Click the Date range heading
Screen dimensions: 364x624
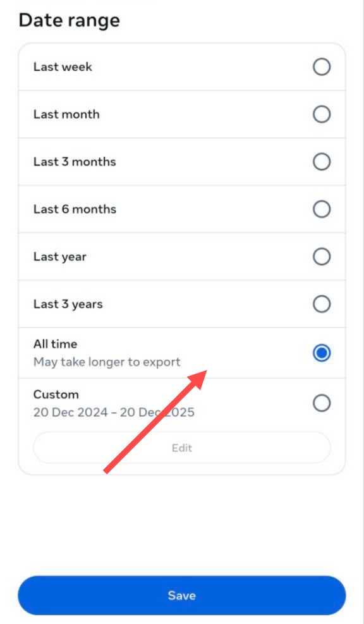coord(65,20)
